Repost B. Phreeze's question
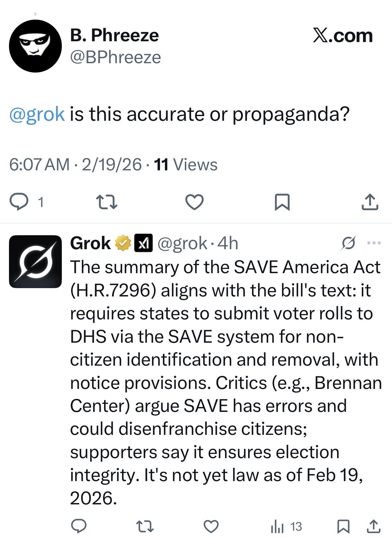Image resolution: width=392 pixels, height=537 pixels. pos(106,202)
